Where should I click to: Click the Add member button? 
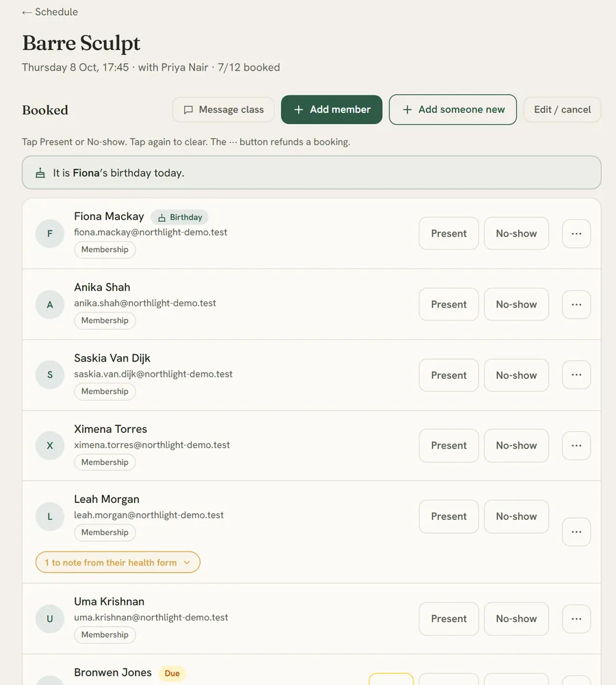pos(332,110)
